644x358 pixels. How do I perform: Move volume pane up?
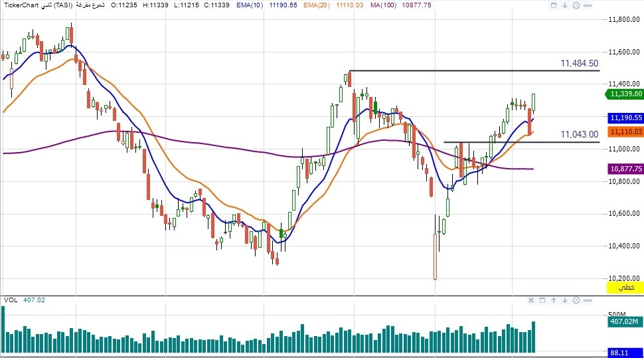[x=553, y=300]
